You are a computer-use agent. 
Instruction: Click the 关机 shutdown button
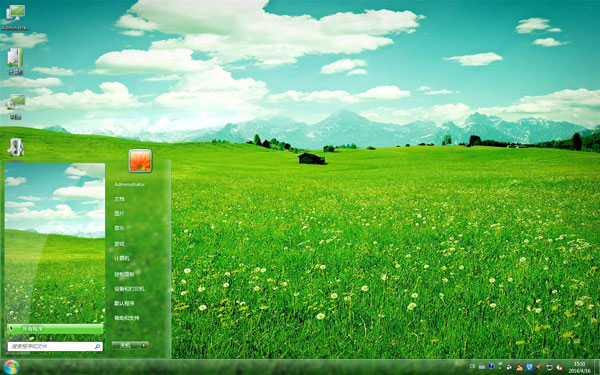126,345
